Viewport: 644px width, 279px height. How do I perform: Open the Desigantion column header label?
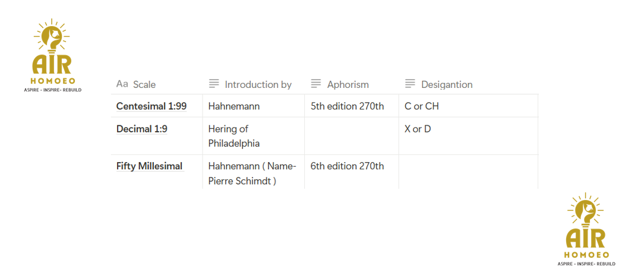(x=447, y=85)
